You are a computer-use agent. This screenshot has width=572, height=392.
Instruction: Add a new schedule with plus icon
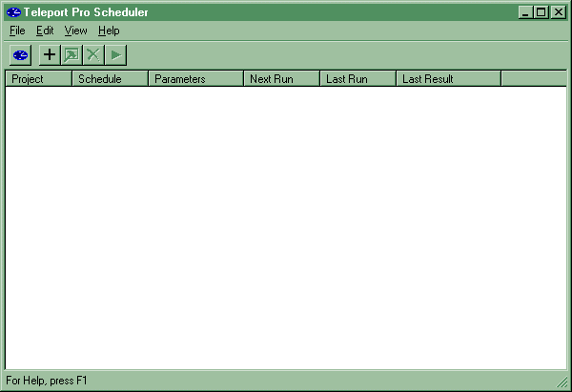click(x=50, y=55)
